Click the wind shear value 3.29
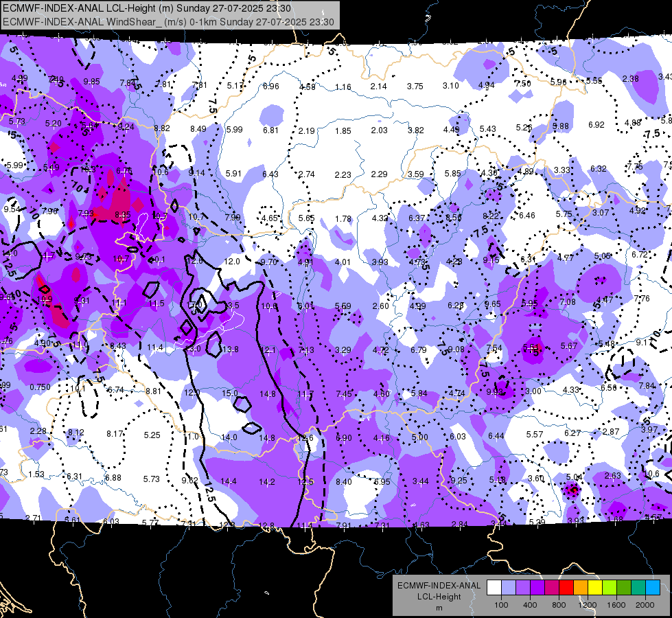 (343, 350)
